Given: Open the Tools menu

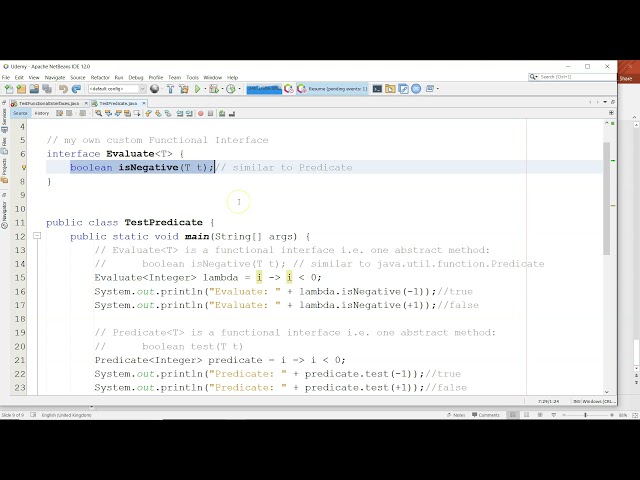Looking at the screenshot, I should click(192, 78).
